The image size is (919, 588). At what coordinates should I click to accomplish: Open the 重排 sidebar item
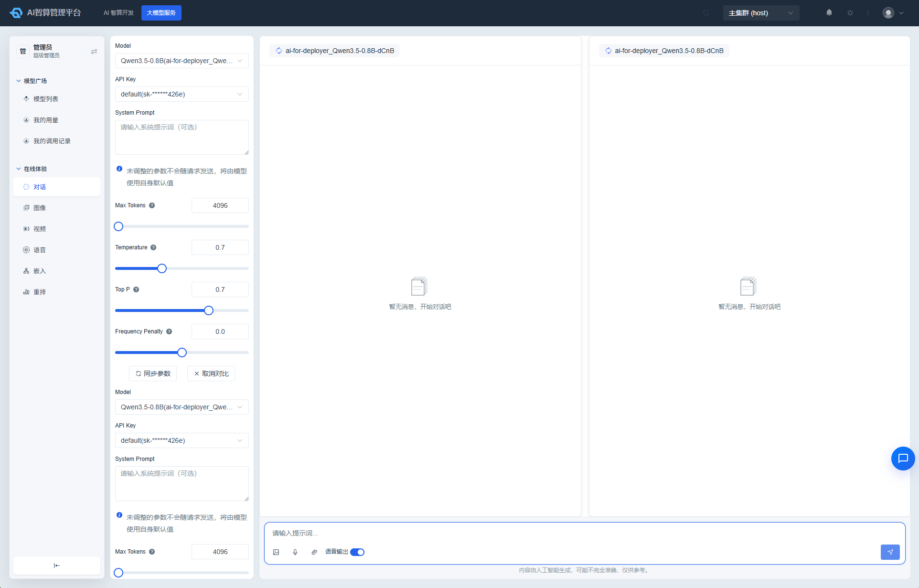[x=57, y=292]
